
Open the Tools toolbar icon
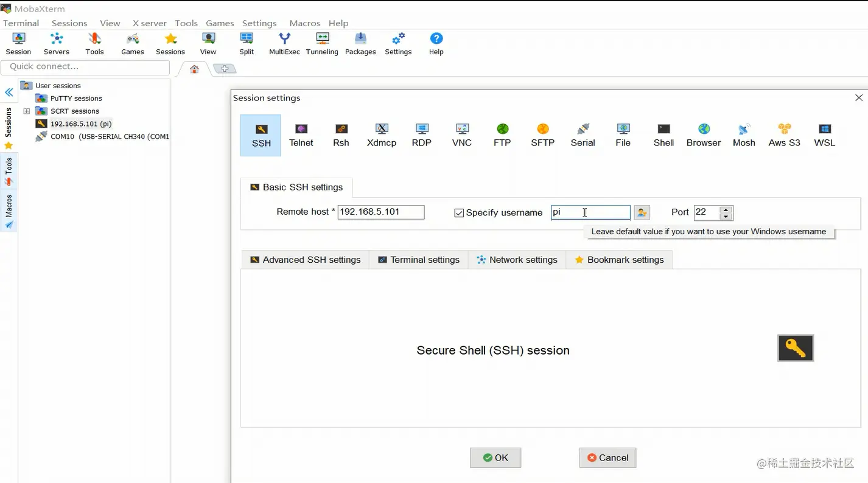94,44
